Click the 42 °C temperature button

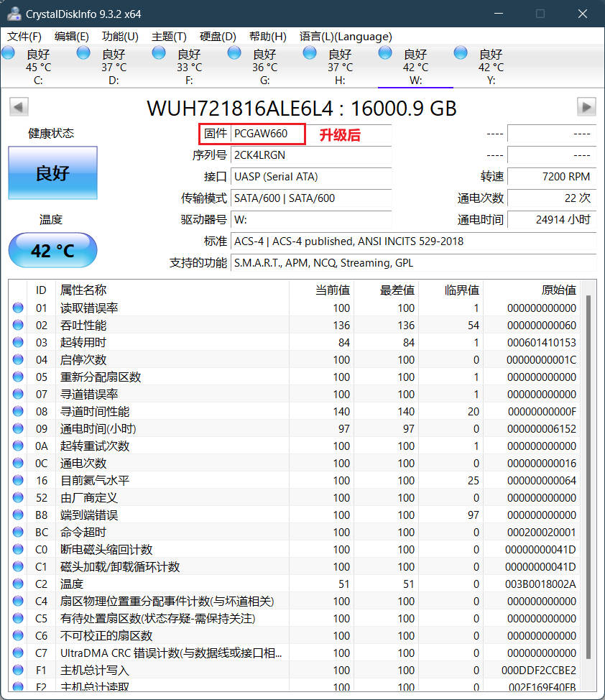tap(52, 250)
